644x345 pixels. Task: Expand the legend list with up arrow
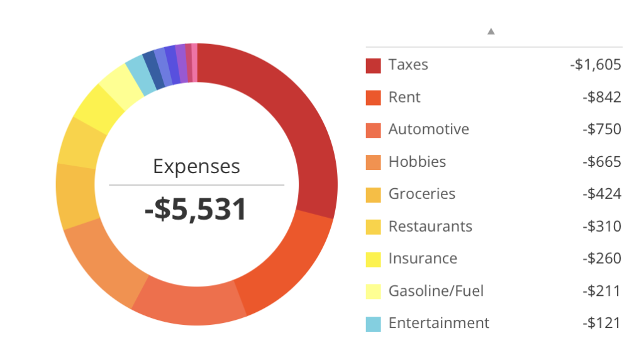pos(491,31)
